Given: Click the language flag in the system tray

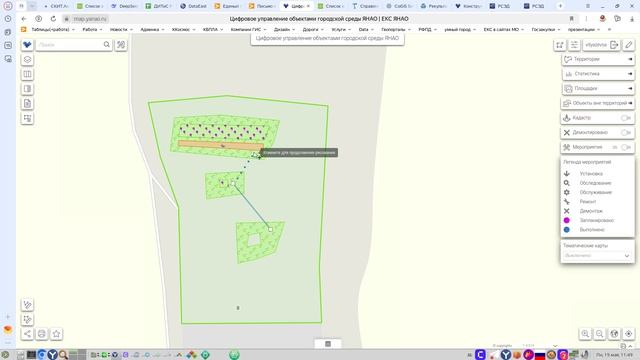Looking at the screenshot, I should click(540, 355).
